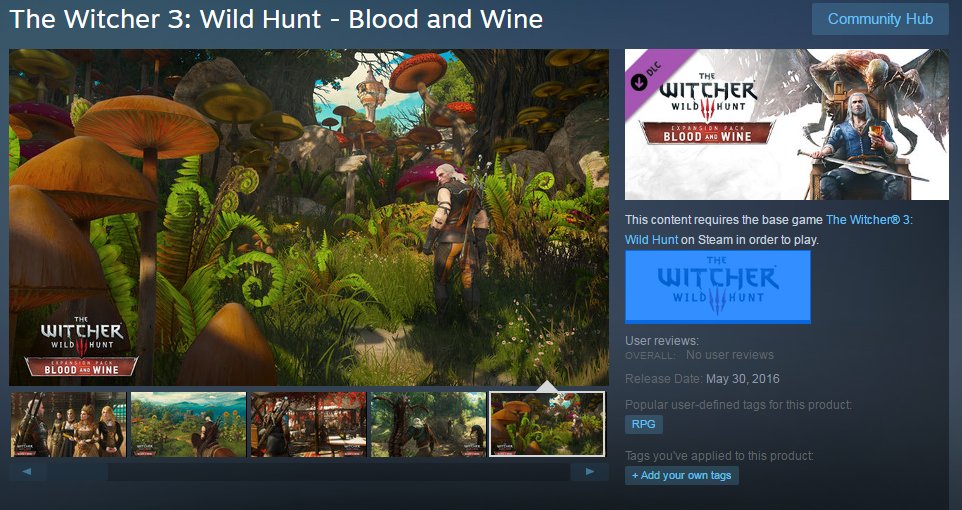962x510 pixels.
Task: Click Add your own tags button
Action: [x=682, y=476]
